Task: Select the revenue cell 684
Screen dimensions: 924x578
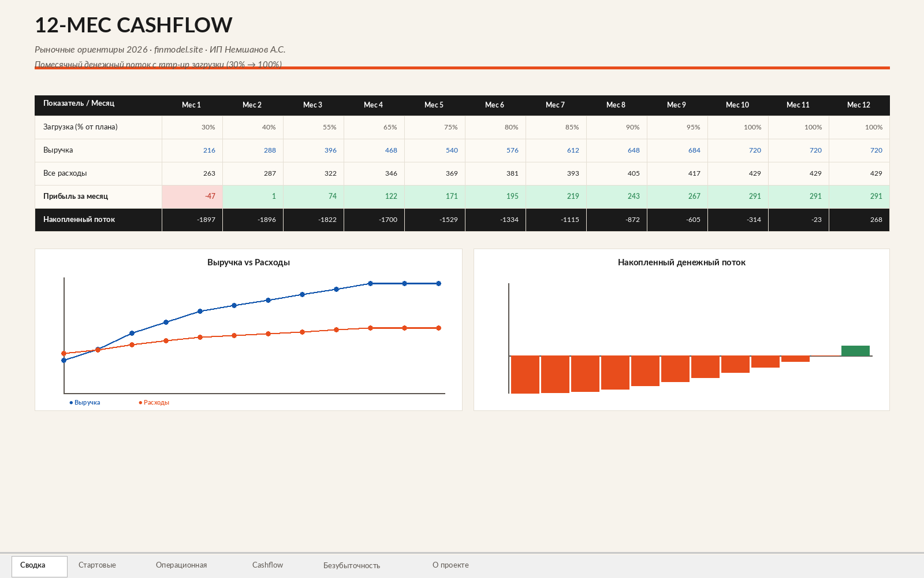Action: coord(677,150)
